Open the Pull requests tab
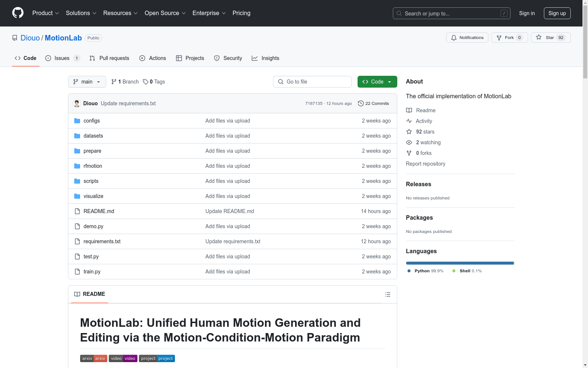 tap(110, 58)
